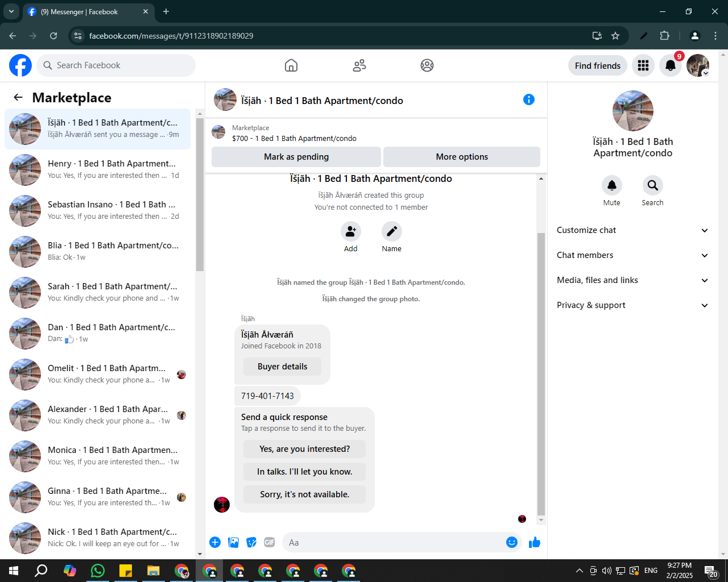Open Ginna 1 Bed 1 Bath conversation
This screenshot has height=582, width=728.
(x=98, y=497)
